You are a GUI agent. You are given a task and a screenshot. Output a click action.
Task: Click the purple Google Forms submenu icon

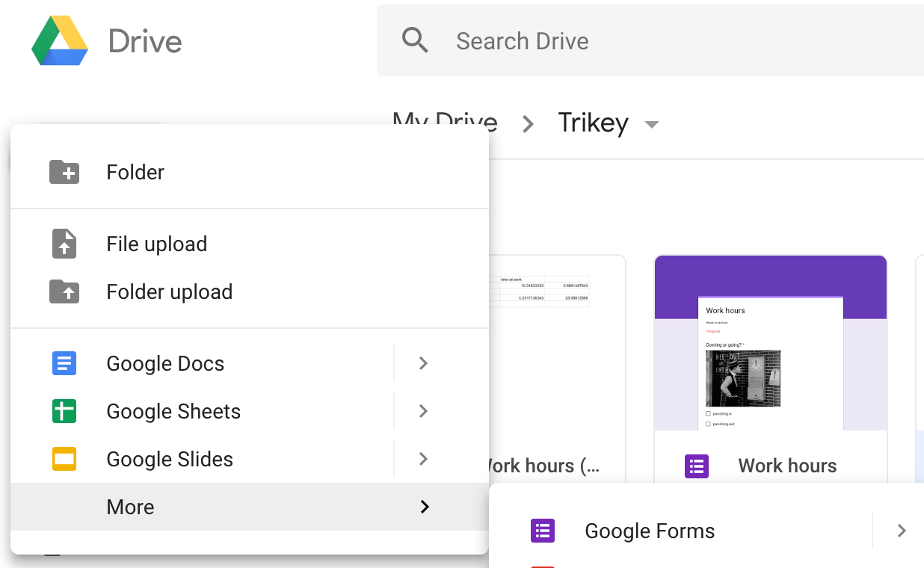pyautogui.click(x=543, y=531)
